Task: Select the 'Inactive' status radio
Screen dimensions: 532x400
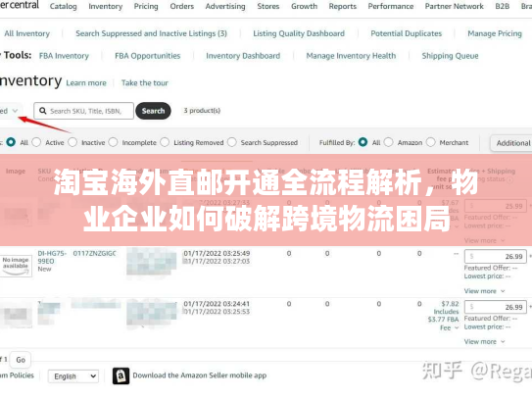Action: point(73,142)
